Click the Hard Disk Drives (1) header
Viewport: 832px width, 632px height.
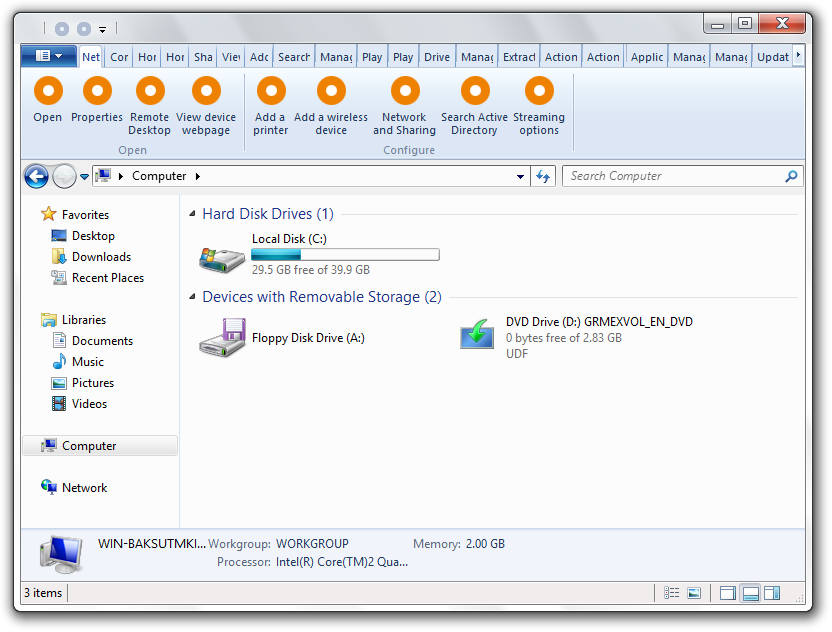(x=268, y=214)
